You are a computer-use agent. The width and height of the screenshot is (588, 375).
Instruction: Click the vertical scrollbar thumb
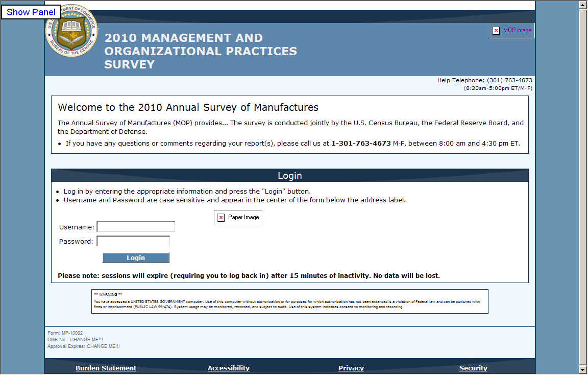tap(582, 184)
